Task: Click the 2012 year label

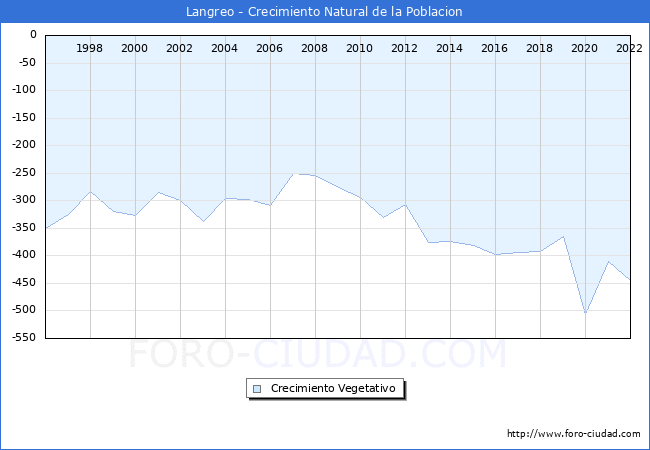Action: 404,48
